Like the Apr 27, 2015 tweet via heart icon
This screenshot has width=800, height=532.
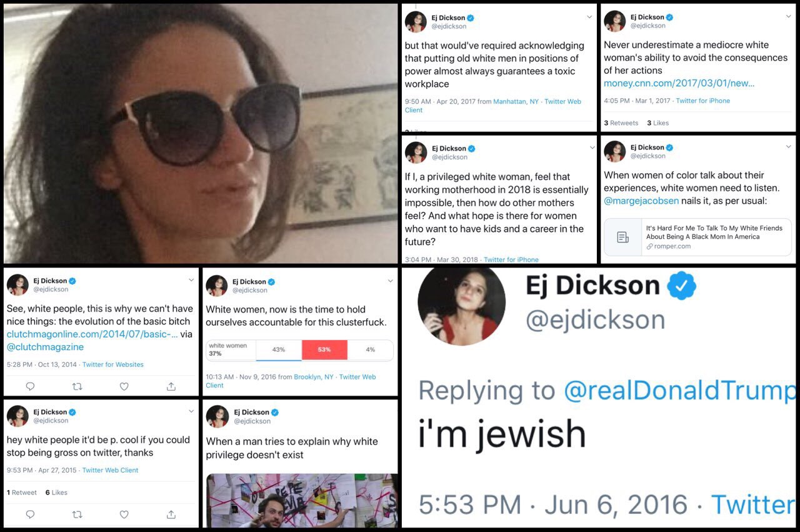click(124, 514)
